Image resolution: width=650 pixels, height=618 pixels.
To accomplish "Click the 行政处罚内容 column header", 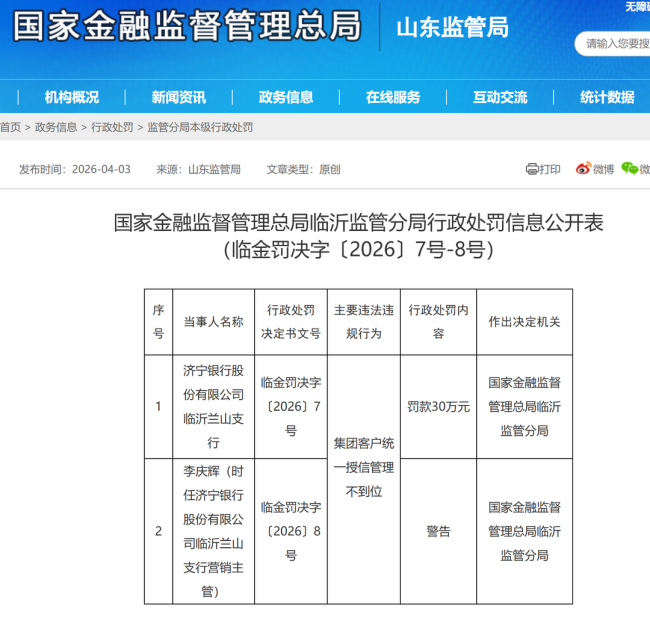I will [x=439, y=322].
